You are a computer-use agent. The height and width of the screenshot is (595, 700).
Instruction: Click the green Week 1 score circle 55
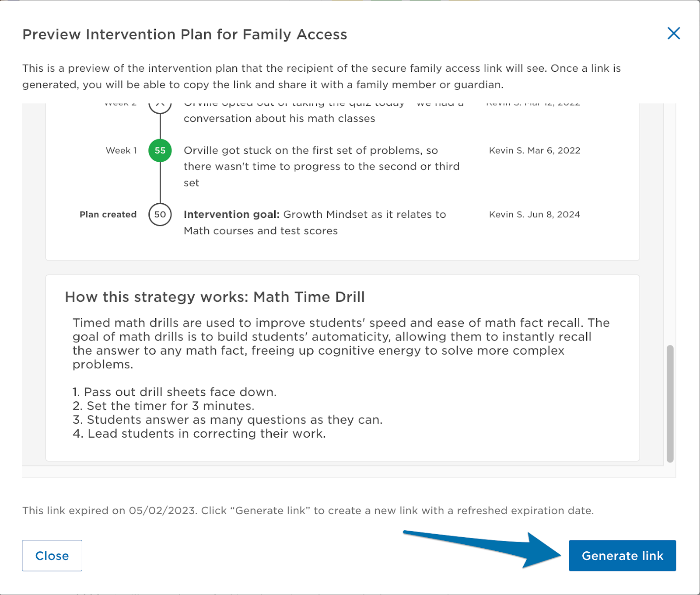(160, 150)
